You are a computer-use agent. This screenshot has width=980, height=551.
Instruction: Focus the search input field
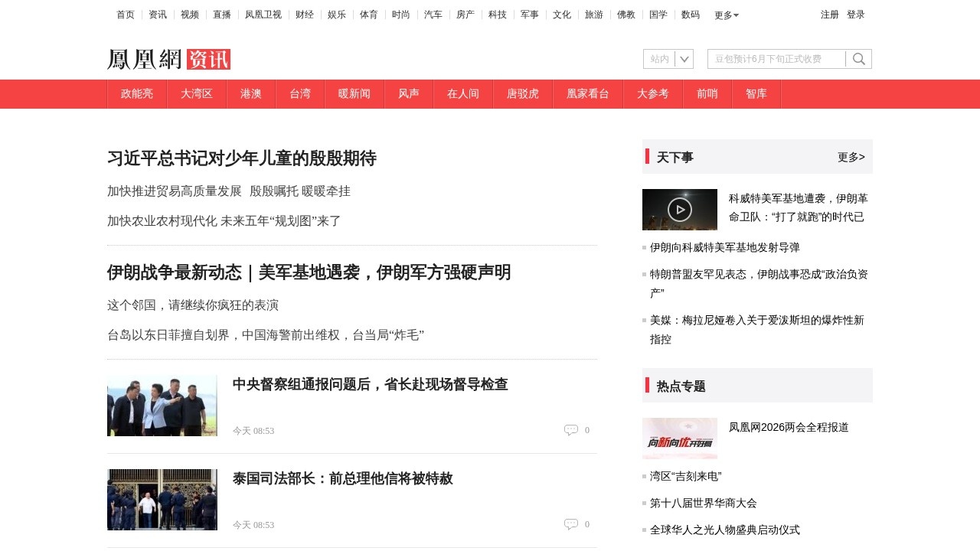(776, 59)
